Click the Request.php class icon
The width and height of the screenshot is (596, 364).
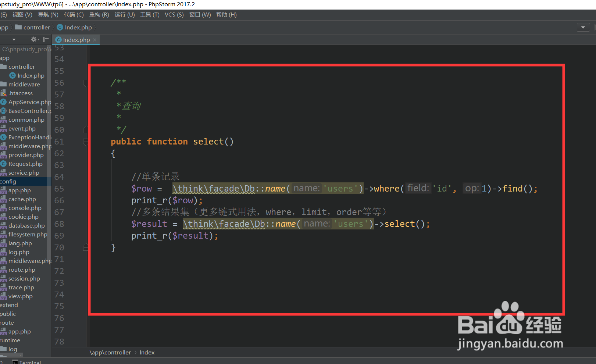click(4, 164)
